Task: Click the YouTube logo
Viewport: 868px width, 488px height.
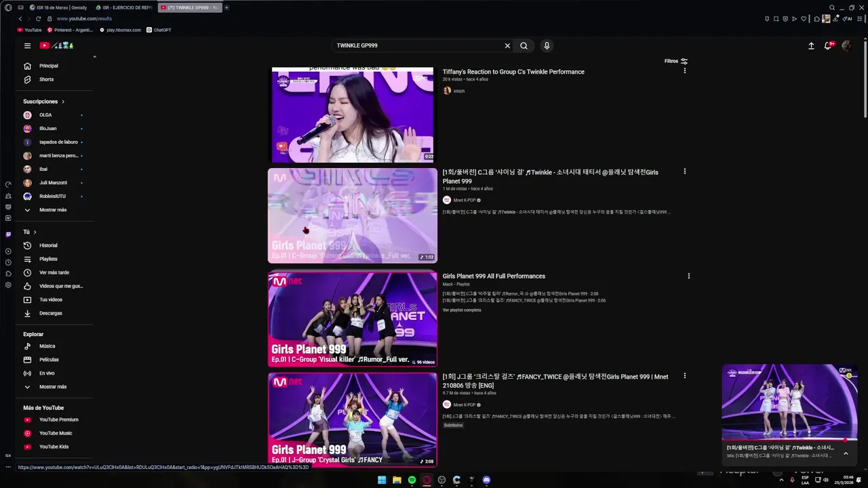Action: pyautogui.click(x=56, y=45)
